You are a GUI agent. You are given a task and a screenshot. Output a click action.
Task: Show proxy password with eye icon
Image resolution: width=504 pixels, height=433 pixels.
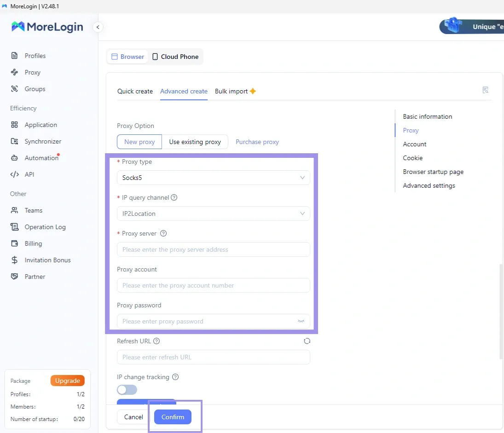(301, 321)
